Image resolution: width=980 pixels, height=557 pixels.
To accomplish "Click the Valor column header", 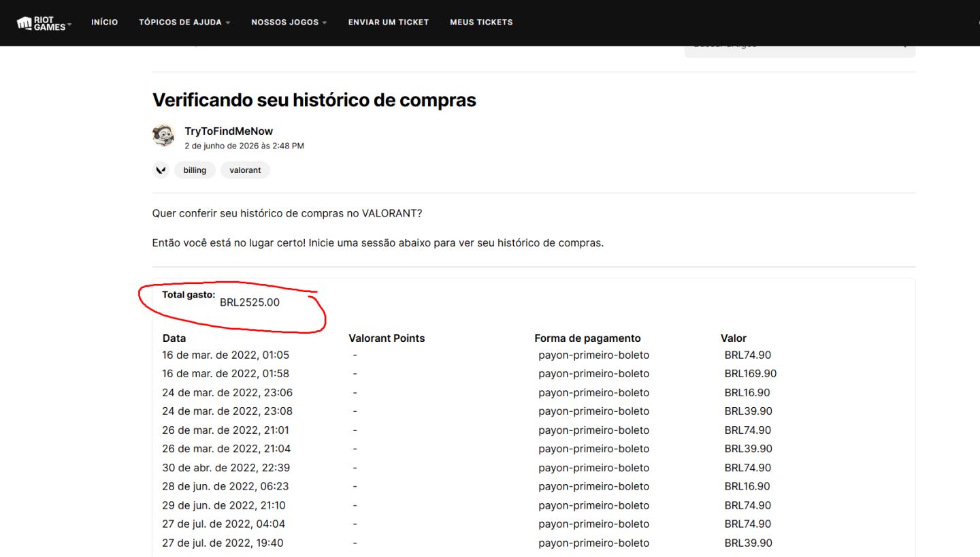I will click(734, 338).
